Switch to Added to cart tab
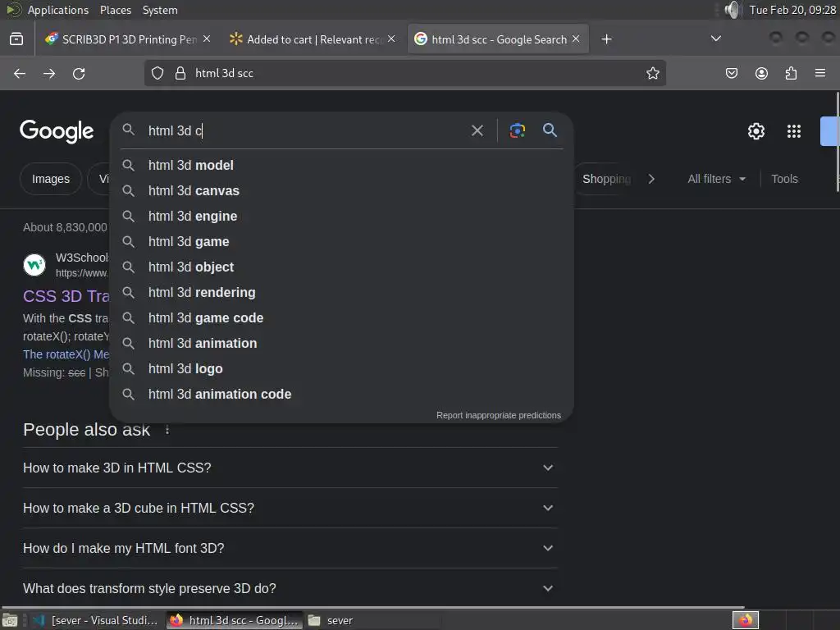 click(x=313, y=39)
